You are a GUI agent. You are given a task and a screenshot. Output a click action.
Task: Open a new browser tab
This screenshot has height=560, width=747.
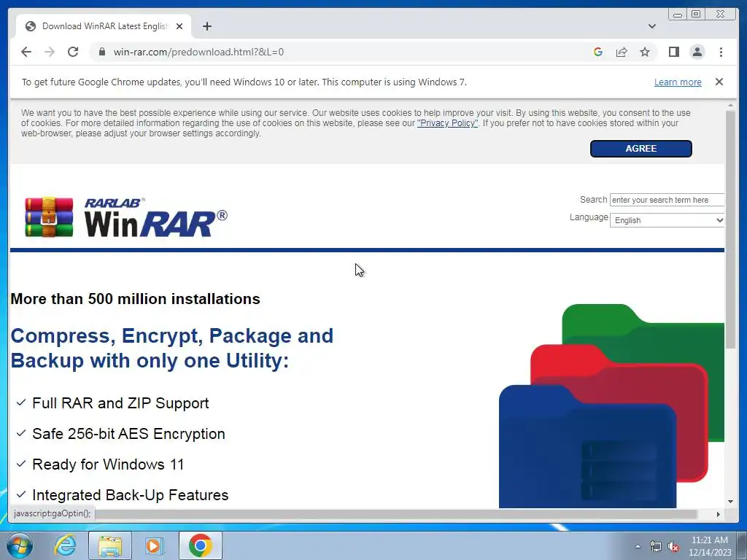[206, 26]
